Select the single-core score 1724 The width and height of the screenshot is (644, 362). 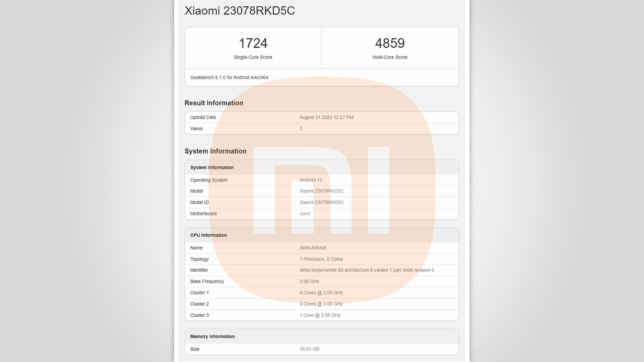[x=253, y=43]
